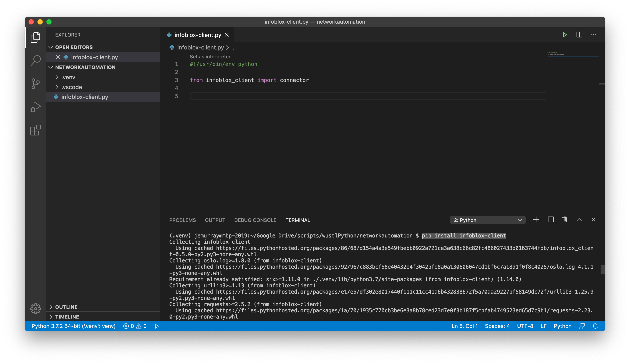
Task: Show errors and warnings from status bar
Action: coord(135,326)
